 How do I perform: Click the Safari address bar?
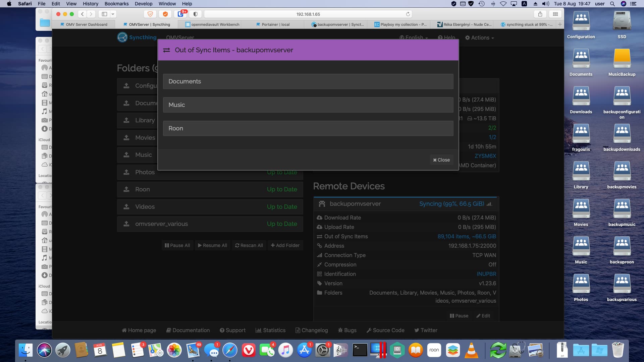click(308, 14)
